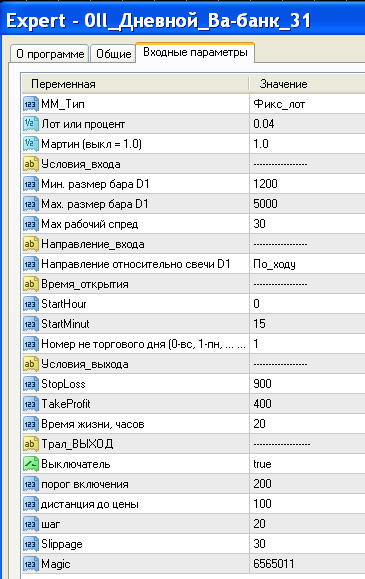Click the integer icon beside Мин. размер бара D1

click(x=31, y=184)
